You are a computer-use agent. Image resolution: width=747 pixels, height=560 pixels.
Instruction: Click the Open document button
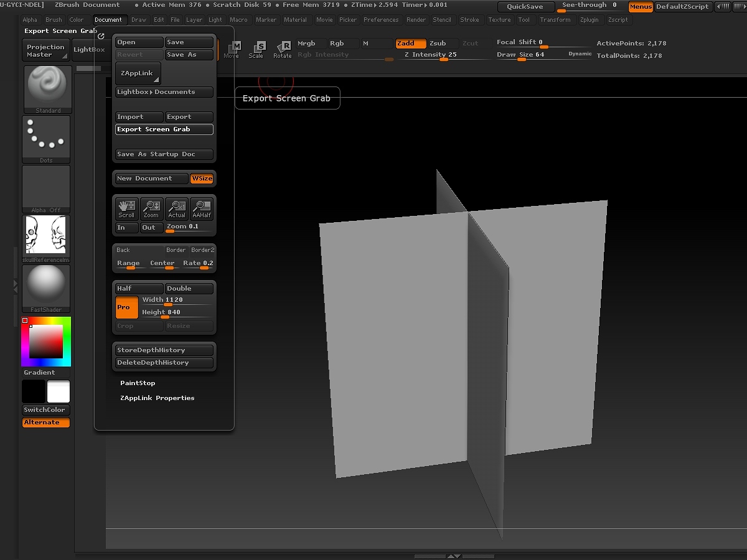click(139, 42)
